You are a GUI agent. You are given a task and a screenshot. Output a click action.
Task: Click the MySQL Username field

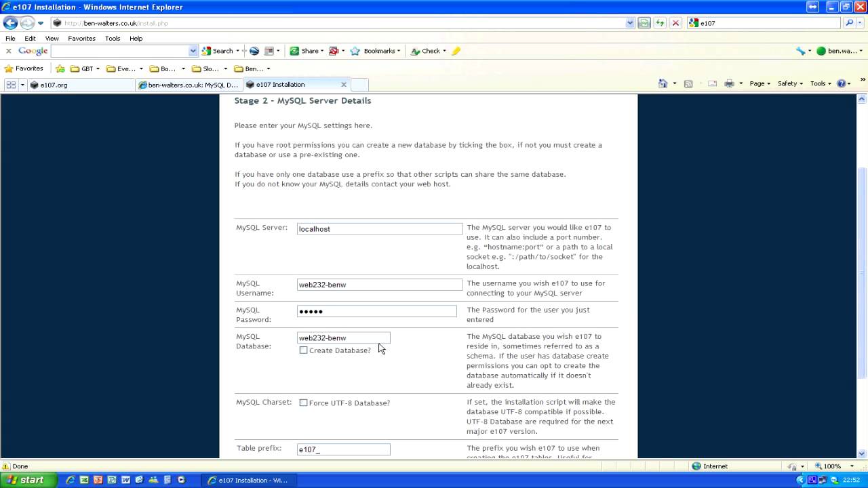380,285
